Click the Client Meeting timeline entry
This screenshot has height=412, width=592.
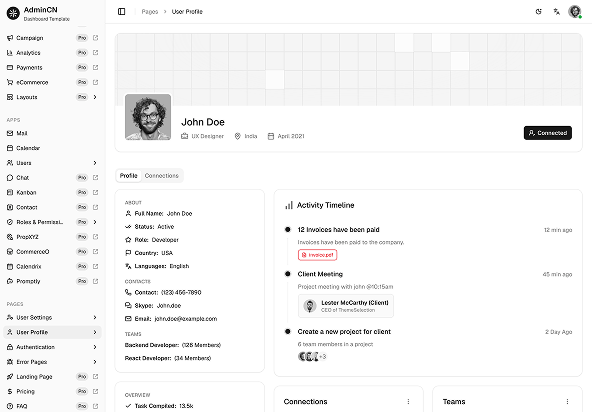(320, 274)
